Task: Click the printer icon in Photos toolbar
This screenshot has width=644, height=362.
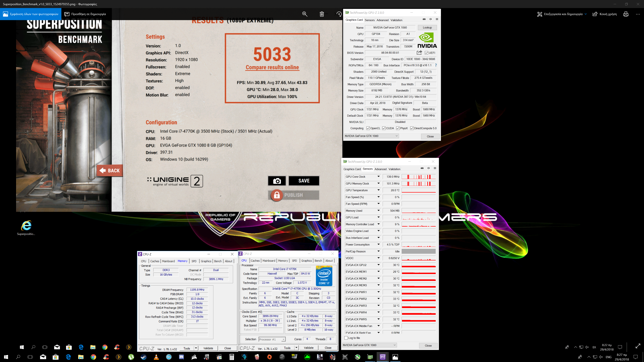Action: [x=626, y=14]
